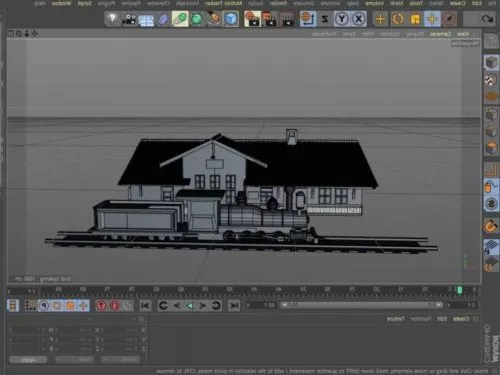The height and width of the screenshot is (375, 500).
Task: Click the Planar Workplane icon
Action: pyautogui.click(x=491, y=264)
